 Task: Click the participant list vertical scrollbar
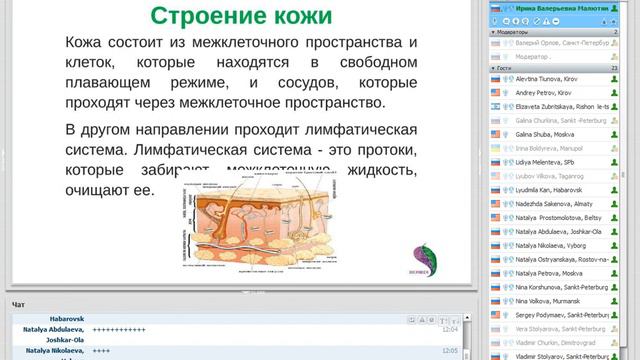point(623,176)
